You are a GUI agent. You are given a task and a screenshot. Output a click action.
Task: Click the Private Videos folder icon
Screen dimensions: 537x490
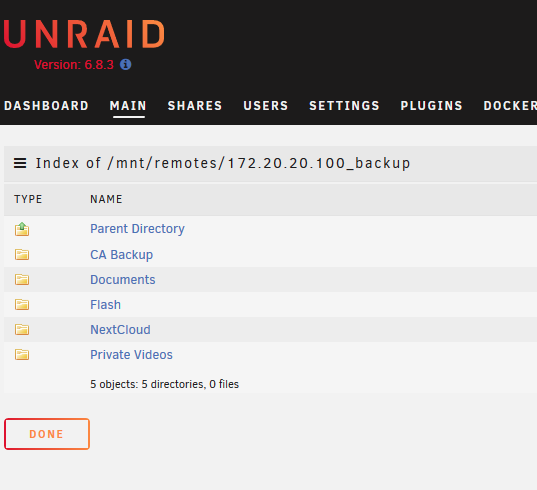click(x=22, y=354)
